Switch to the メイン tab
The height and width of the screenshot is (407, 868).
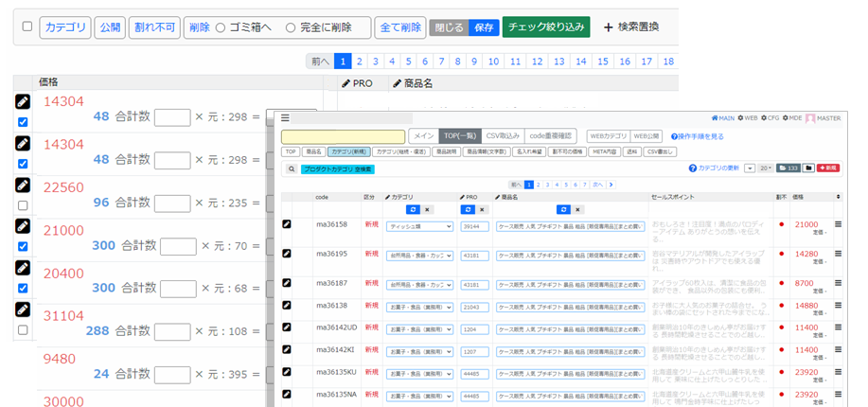[423, 136]
